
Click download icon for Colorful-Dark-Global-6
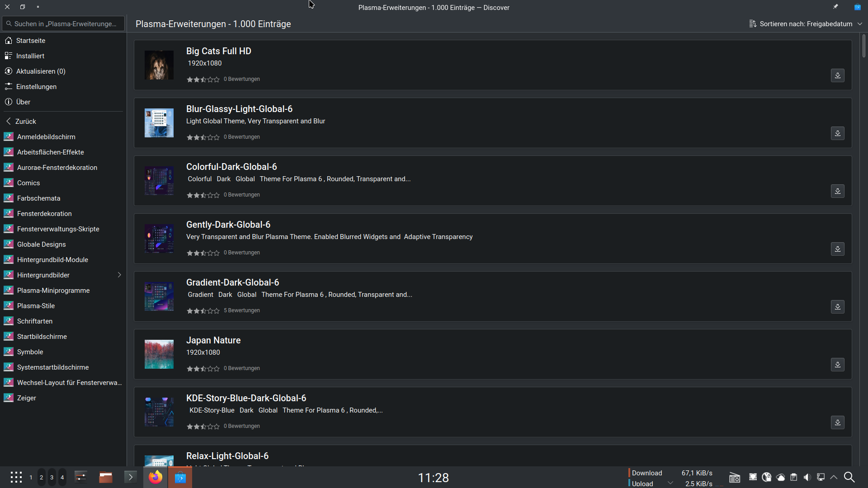tap(837, 191)
